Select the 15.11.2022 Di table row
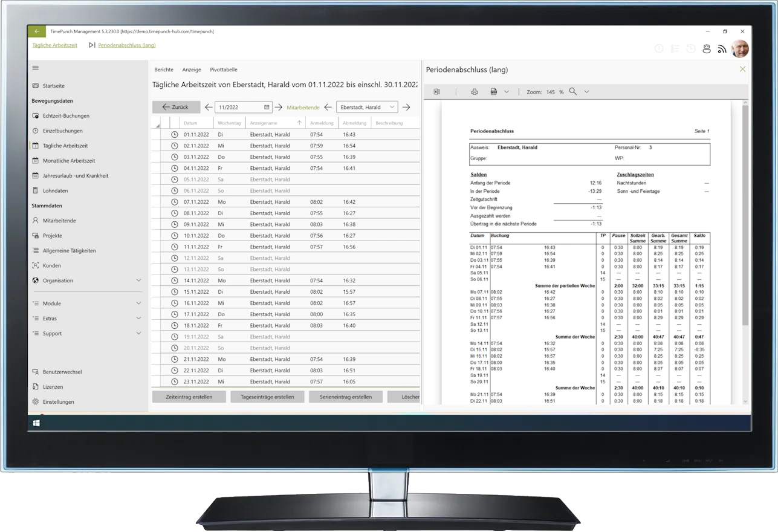Viewport: 778px width, 532px height. click(x=286, y=292)
